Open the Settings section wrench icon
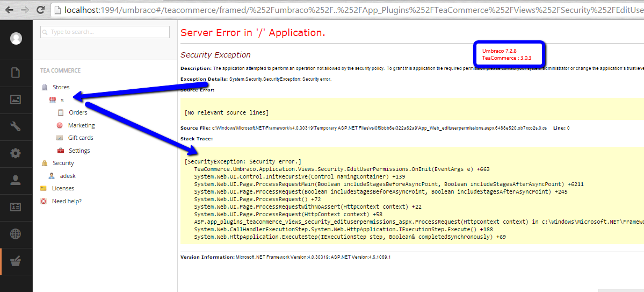 16,126
